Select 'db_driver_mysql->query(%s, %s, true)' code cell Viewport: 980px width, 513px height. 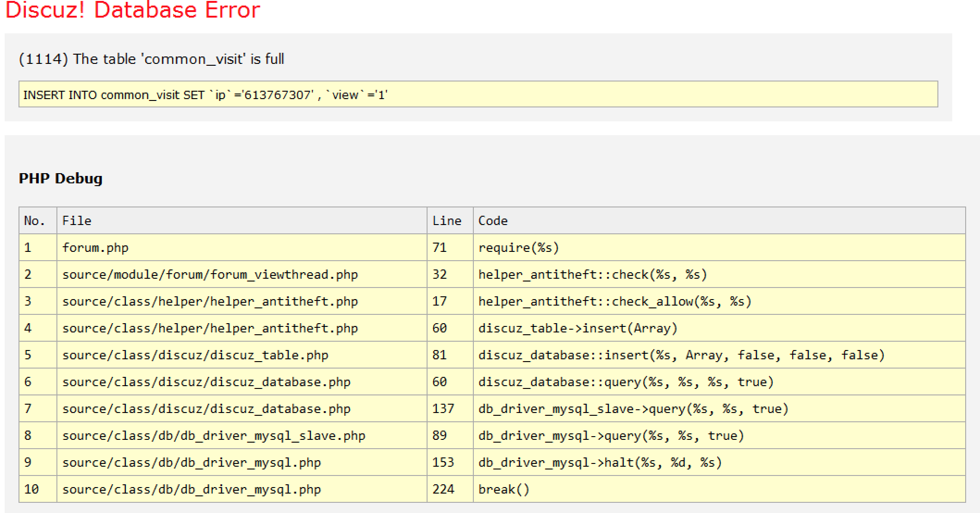pyautogui.click(x=719, y=435)
